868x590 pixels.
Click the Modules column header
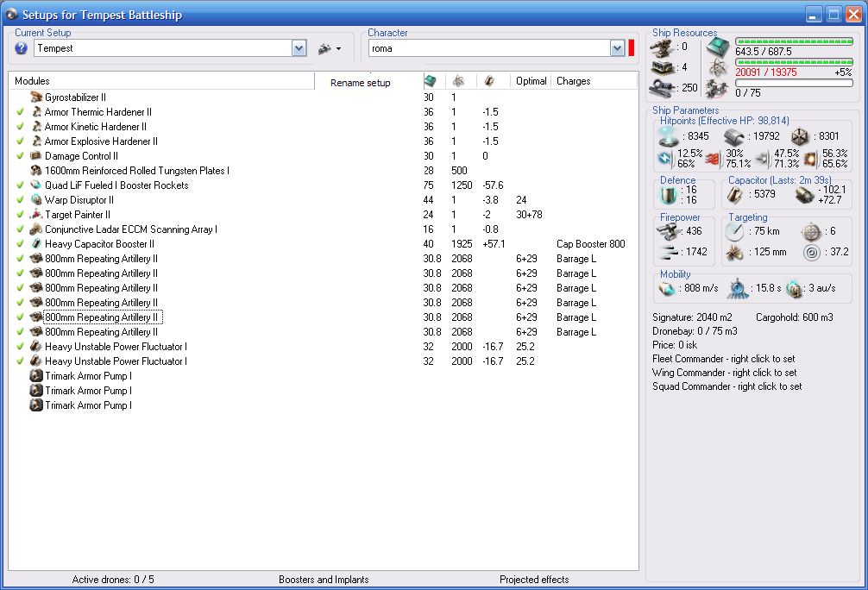[x=161, y=81]
